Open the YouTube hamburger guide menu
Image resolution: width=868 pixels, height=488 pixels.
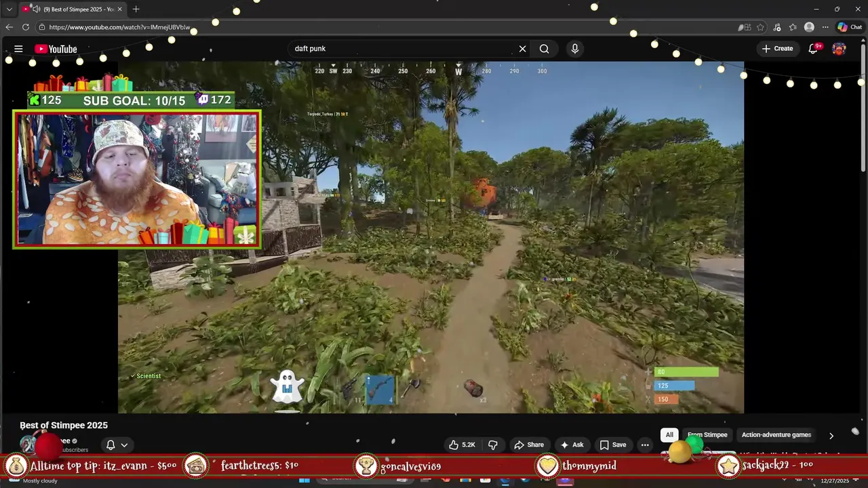(x=18, y=49)
